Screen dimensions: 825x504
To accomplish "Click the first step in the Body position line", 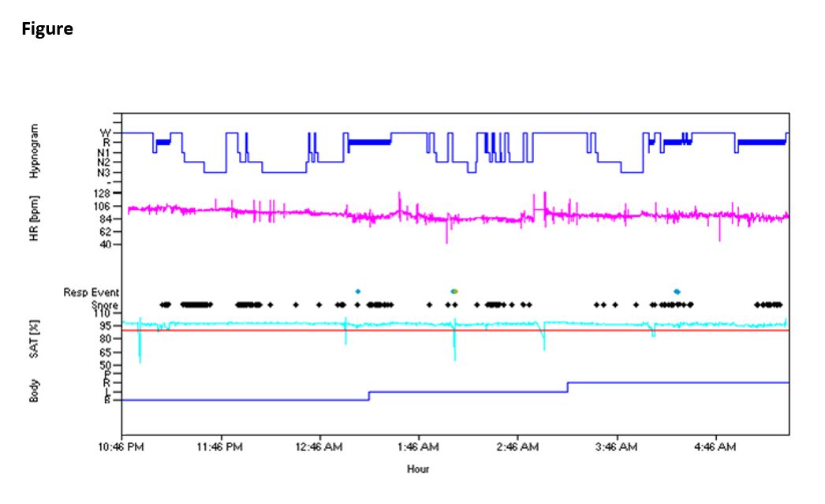I will (x=369, y=395).
